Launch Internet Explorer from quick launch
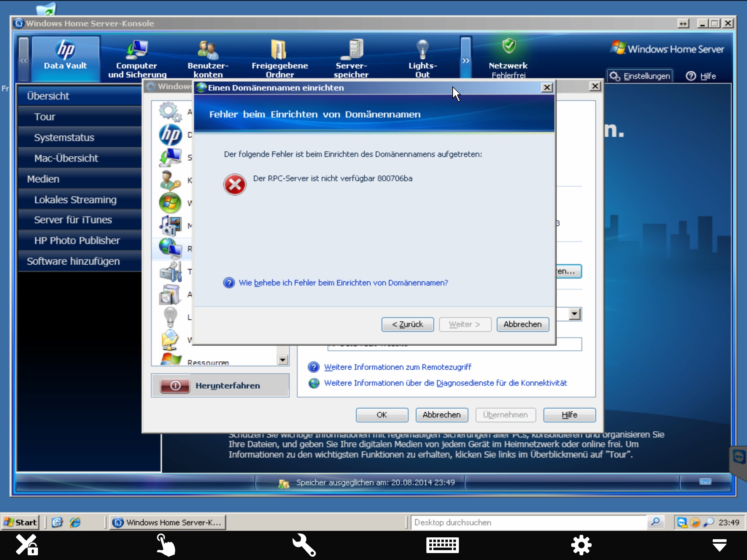 [x=75, y=522]
